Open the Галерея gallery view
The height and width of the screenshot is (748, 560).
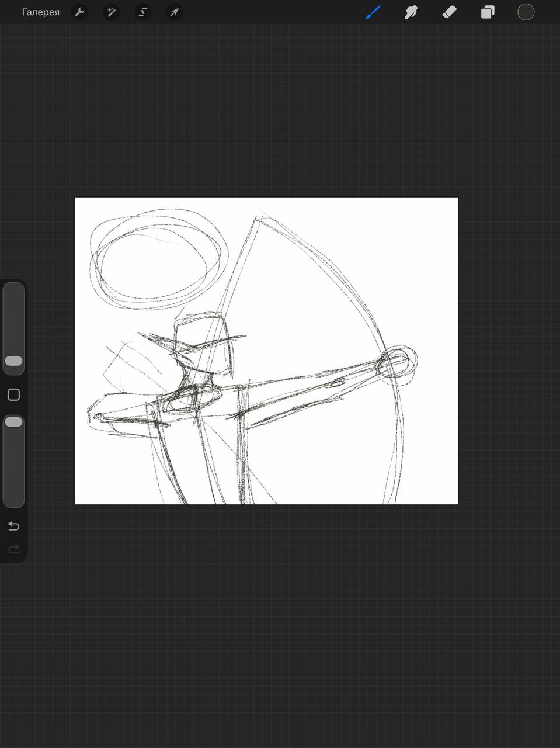[40, 12]
